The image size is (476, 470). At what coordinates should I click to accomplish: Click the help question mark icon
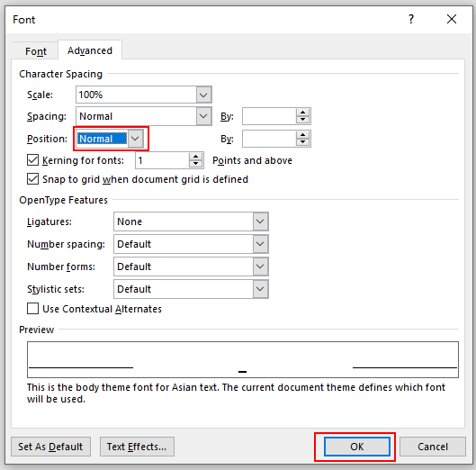coord(411,19)
